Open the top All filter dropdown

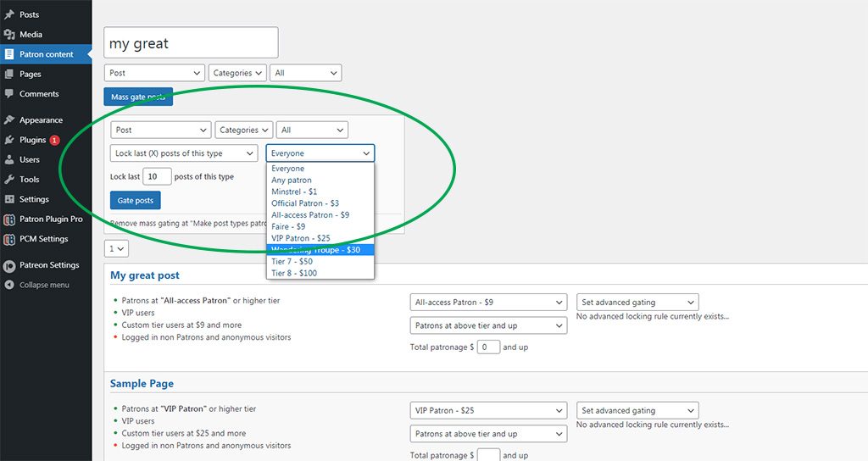(305, 73)
